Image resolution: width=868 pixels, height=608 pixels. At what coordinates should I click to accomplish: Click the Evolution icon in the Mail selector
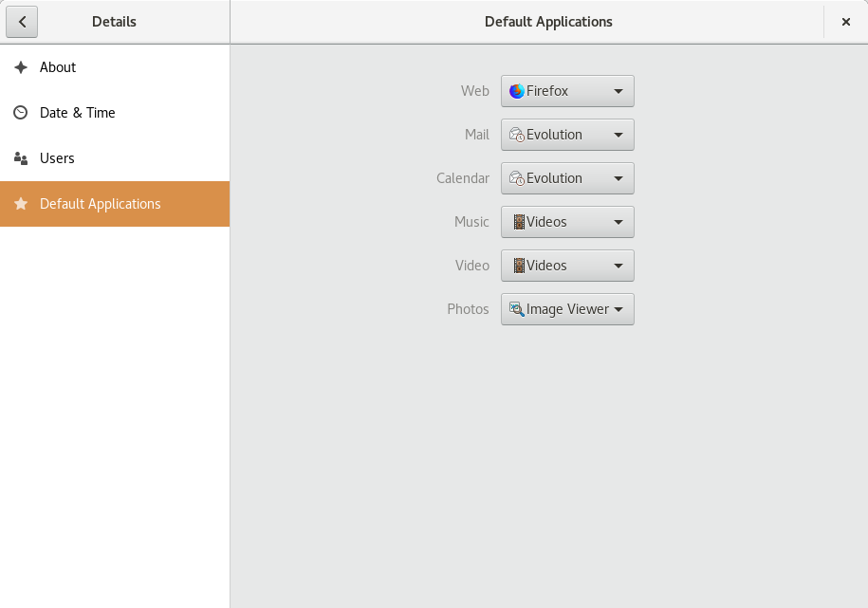point(517,135)
